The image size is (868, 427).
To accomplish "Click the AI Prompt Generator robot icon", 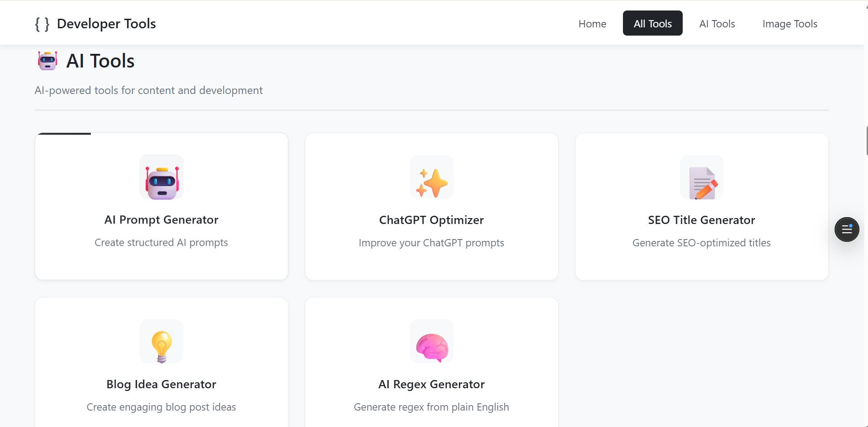I will [162, 177].
